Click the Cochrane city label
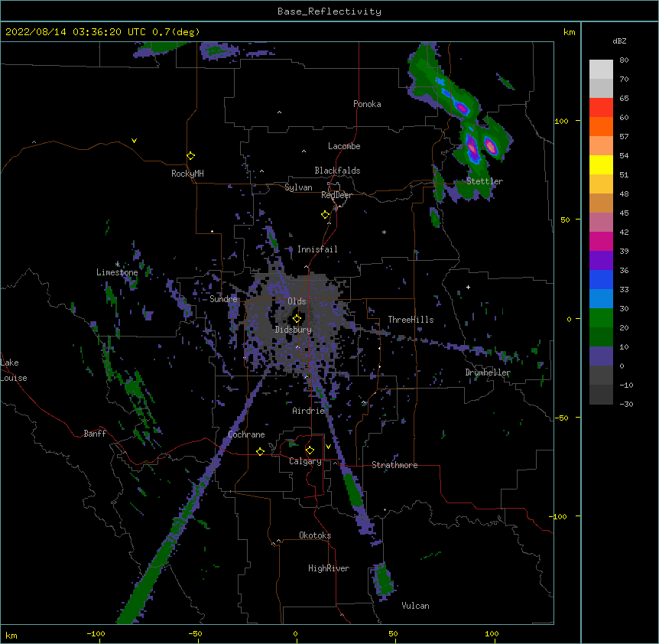 [x=246, y=434]
